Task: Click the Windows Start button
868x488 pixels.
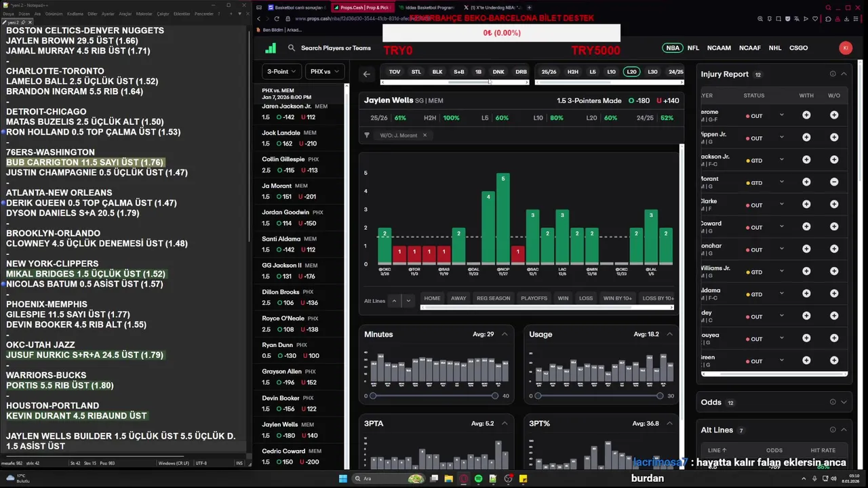Action: click(x=343, y=479)
